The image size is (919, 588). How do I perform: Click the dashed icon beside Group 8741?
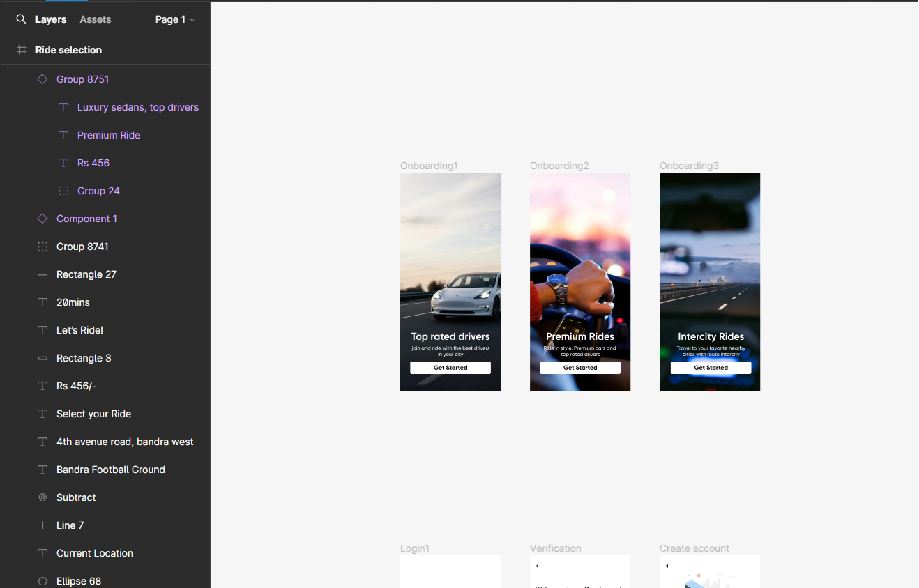42,246
